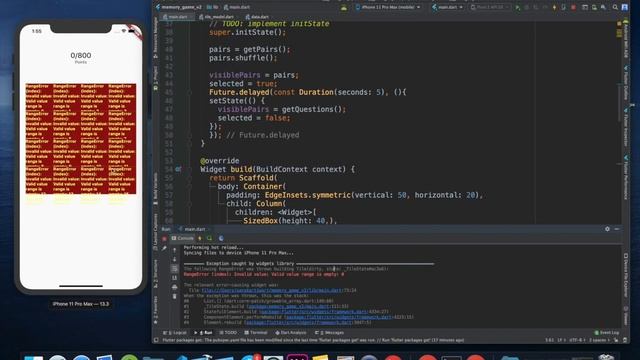Click the lib breadcrumb in navigation bar
640x360 pixels.
coord(213,7)
